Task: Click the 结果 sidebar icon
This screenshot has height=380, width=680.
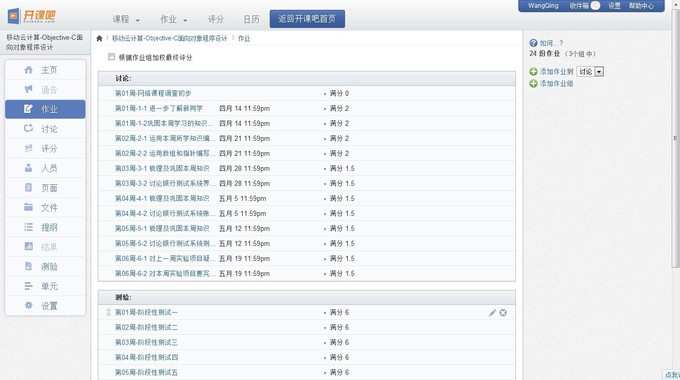Action: (x=28, y=246)
